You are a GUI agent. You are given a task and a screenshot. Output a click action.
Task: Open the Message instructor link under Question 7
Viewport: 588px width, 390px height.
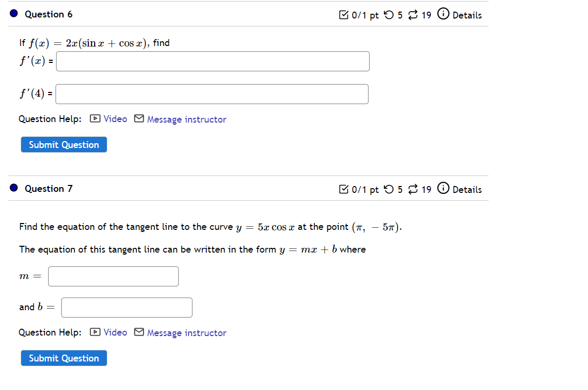click(x=187, y=332)
